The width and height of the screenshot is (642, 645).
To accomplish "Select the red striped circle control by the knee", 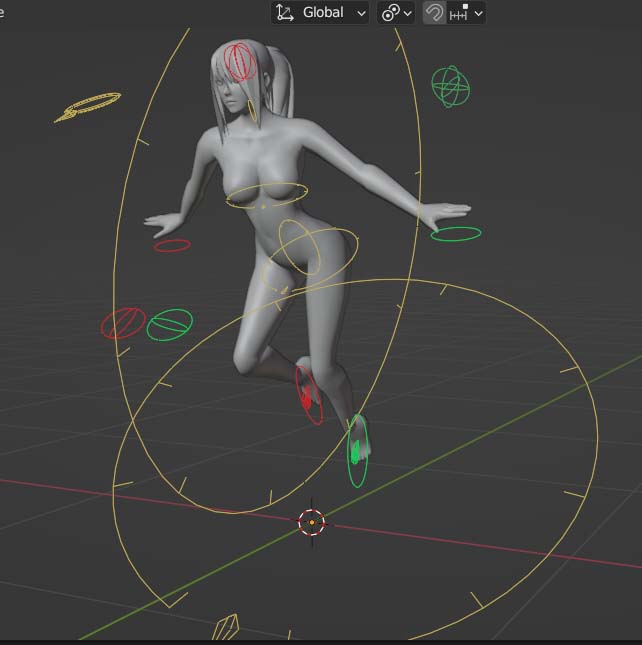I will coord(123,323).
